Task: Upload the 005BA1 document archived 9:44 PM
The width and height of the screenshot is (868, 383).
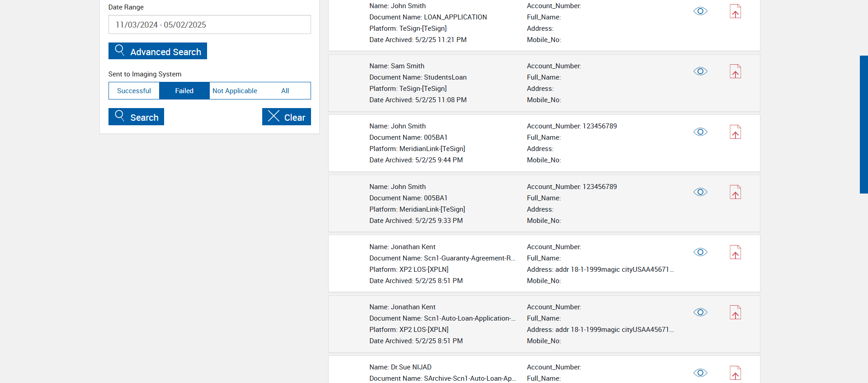Action: [x=736, y=132]
